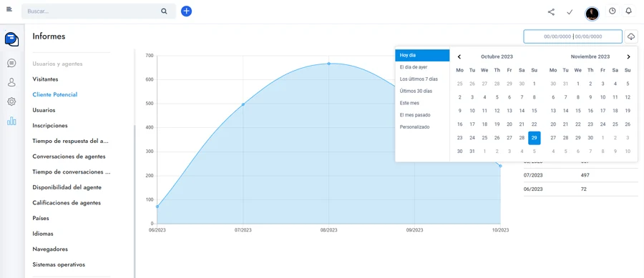Open the clock history icon
Image resolution: width=644 pixels, height=278 pixels.
tap(613, 11)
